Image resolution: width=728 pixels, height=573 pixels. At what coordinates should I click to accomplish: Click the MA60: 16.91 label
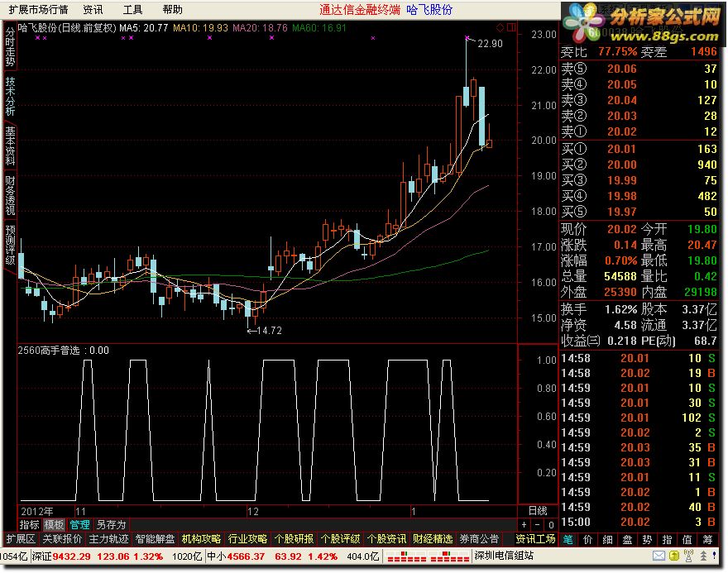(x=319, y=28)
